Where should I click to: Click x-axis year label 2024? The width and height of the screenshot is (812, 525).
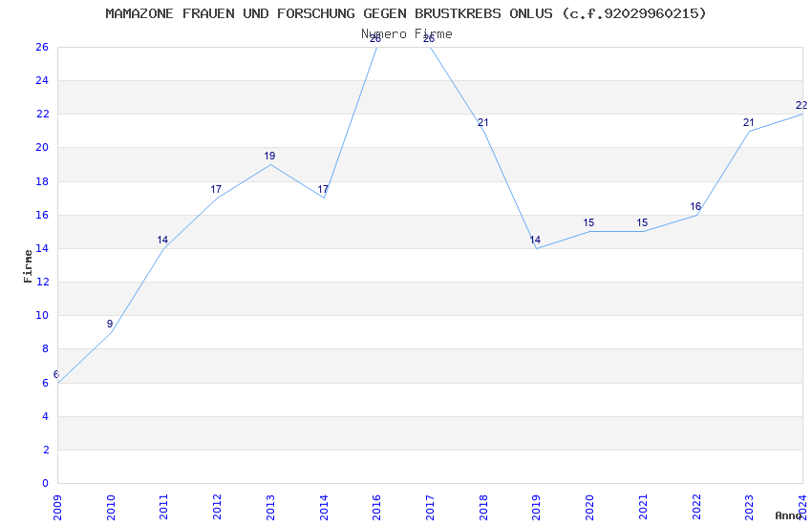(802, 508)
